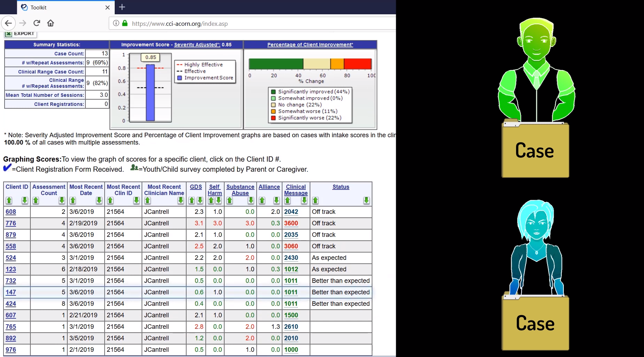Open client ID 424 graph
Viewport: 644px width, 357px height.
[x=11, y=304]
